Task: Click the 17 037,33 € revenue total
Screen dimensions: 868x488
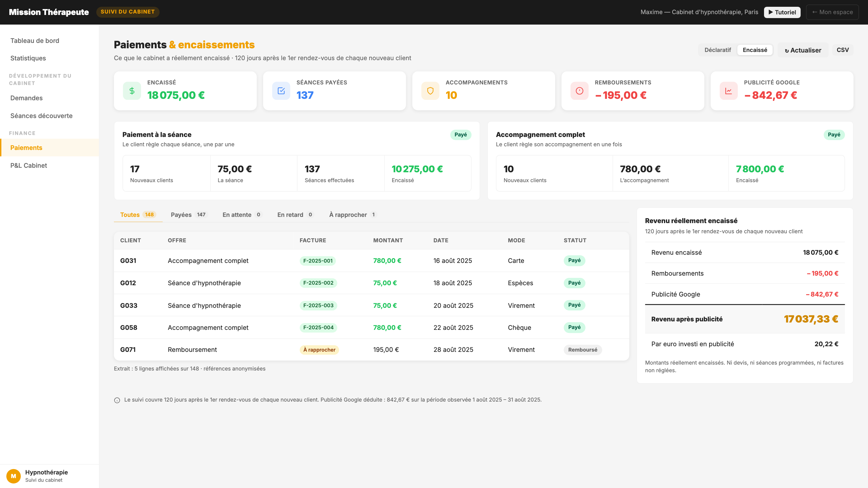Action: click(811, 319)
